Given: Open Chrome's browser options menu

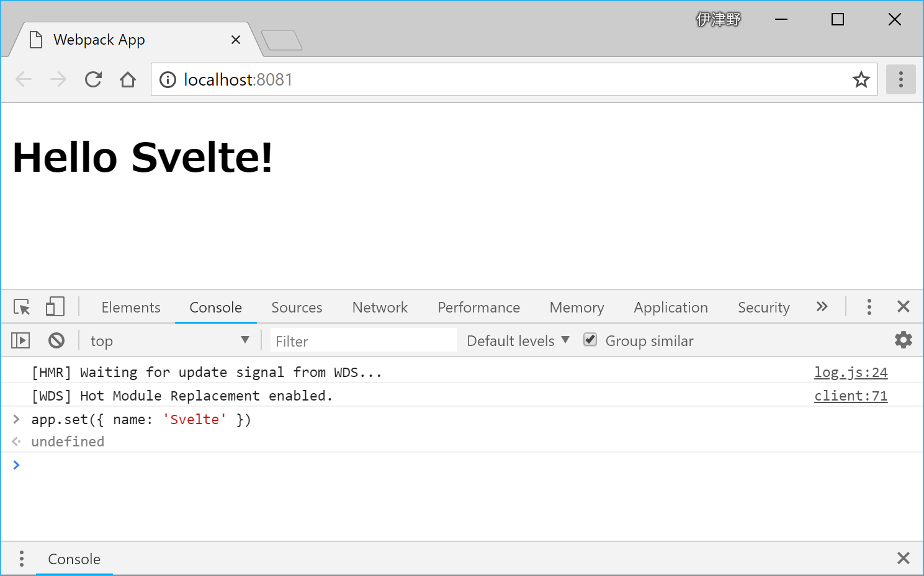Looking at the screenshot, I should tap(900, 79).
